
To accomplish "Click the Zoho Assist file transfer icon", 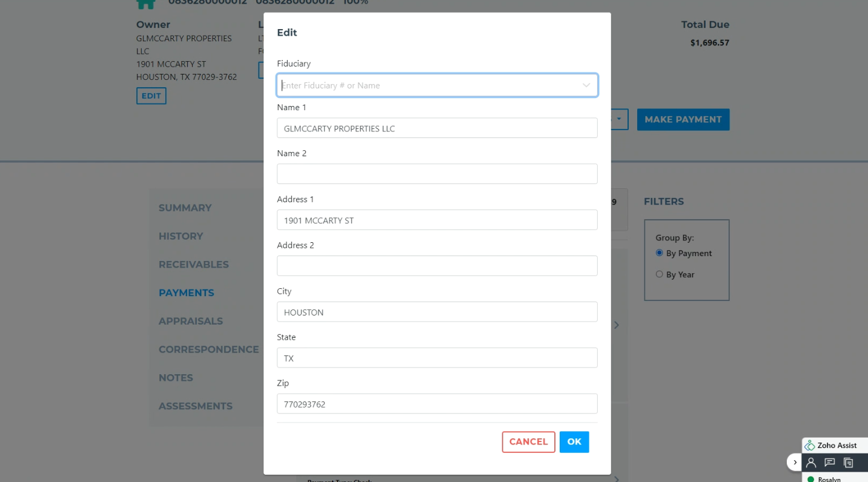I will [x=849, y=463].
